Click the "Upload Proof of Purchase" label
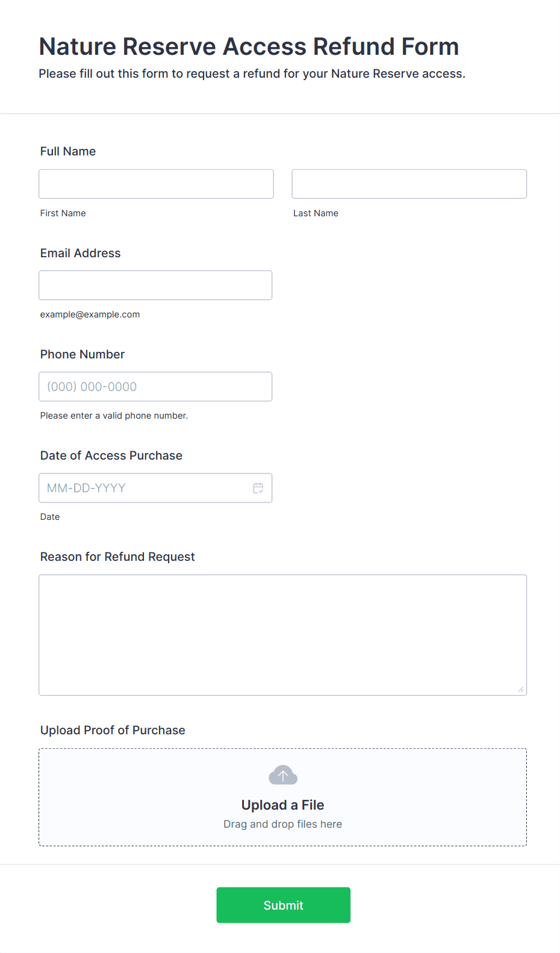The image size is (560, 953). click(x=113, y=730)
